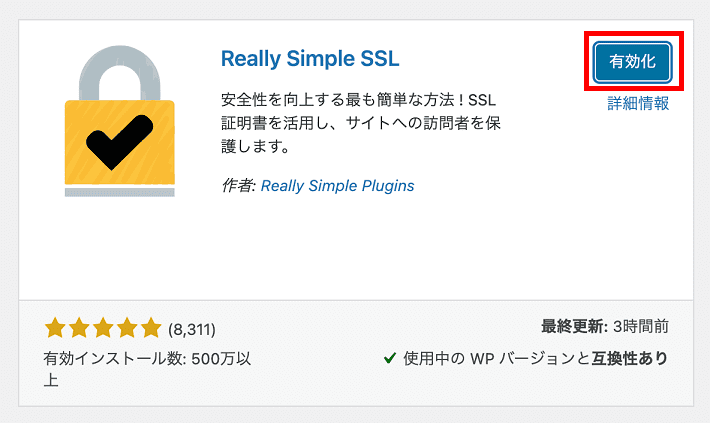Select the third rating star

pos(103,328)
